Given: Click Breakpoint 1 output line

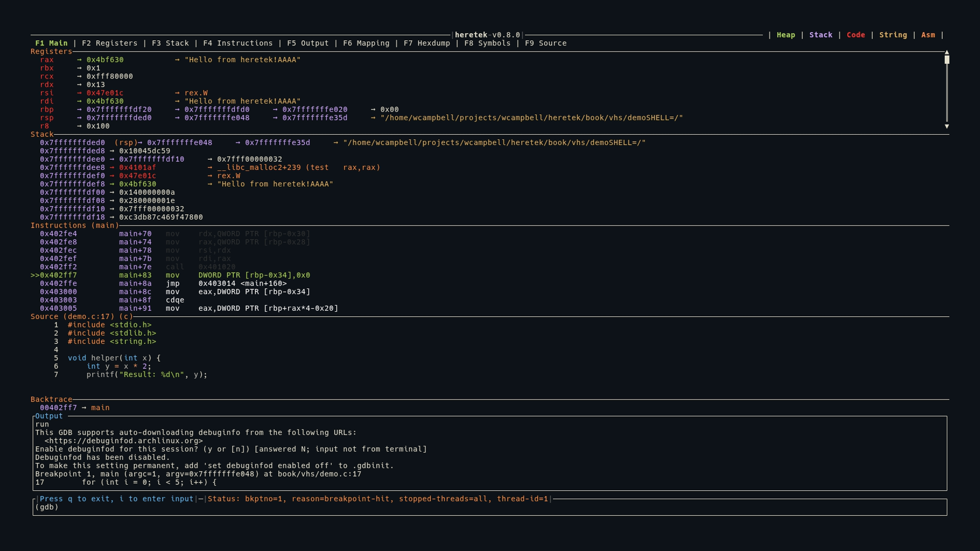Looking at the screenshot, I should point(198,474).
